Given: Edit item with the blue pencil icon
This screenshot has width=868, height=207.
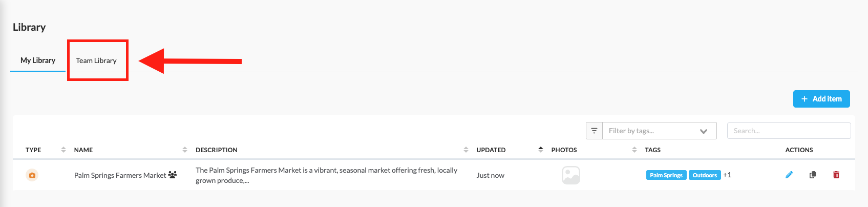Looking at the screenshot, I should click(789, 175).
